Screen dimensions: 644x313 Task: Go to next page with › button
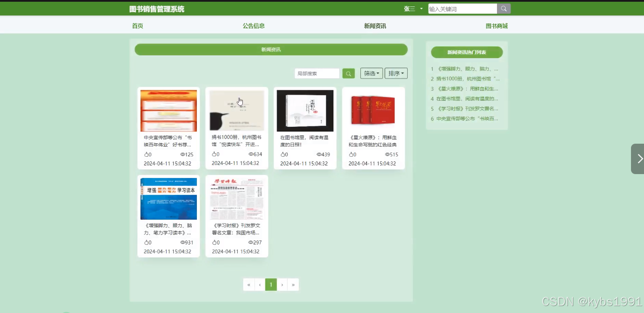pyautogui.click(x=282, y=285)
